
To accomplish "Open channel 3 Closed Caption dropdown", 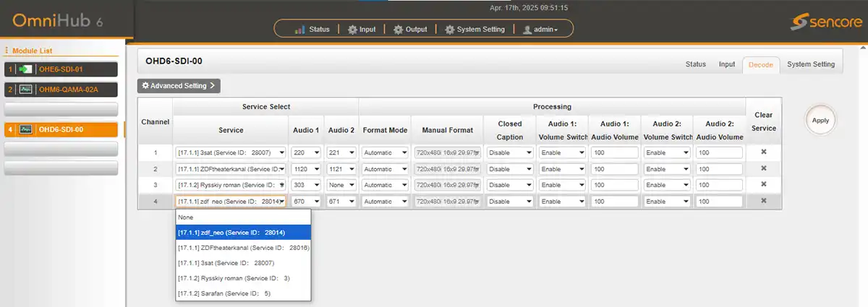I will 510,185.
